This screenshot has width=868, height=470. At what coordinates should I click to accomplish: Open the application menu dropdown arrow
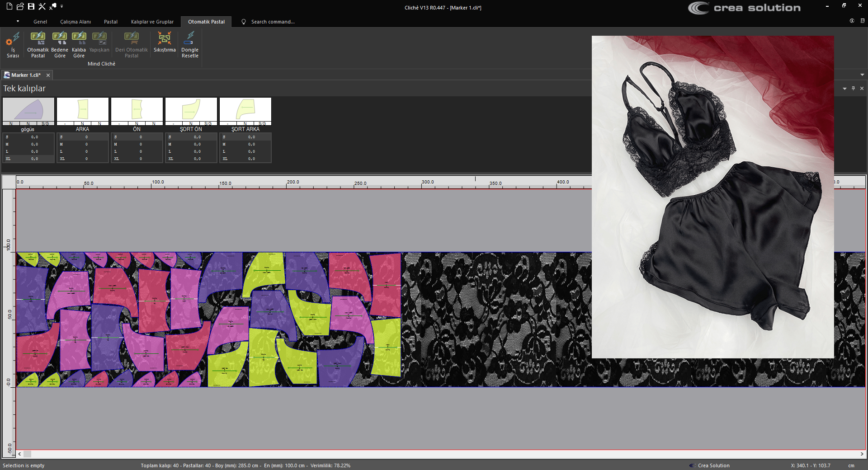point(18,21)
